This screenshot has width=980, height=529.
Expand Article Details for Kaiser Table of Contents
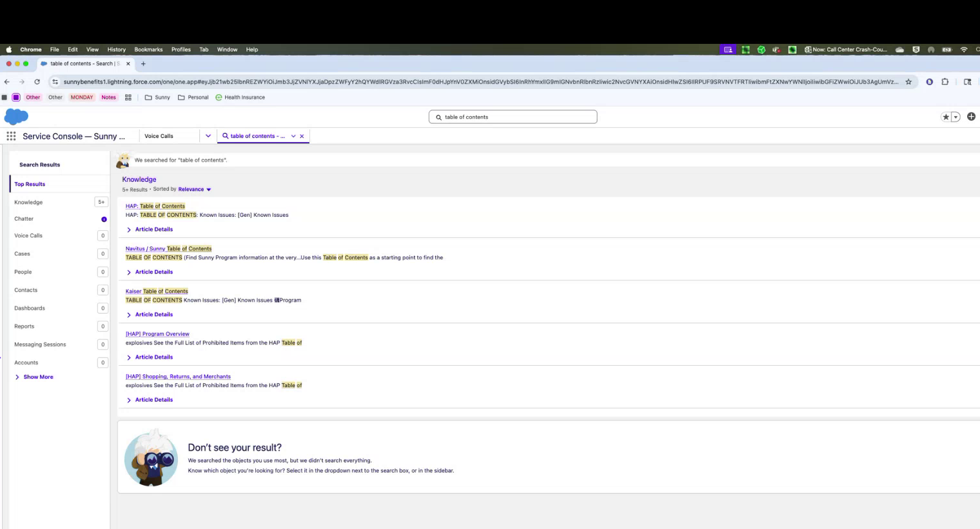[153, 315]
